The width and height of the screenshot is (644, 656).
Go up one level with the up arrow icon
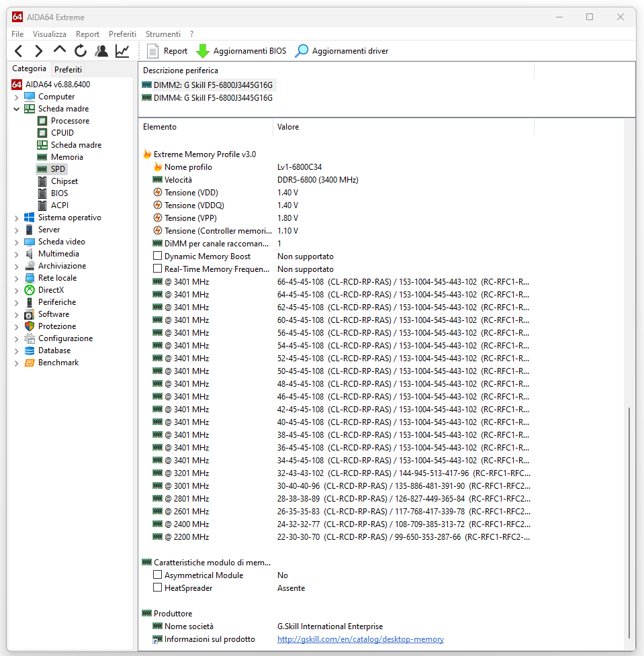coord(60,50)
